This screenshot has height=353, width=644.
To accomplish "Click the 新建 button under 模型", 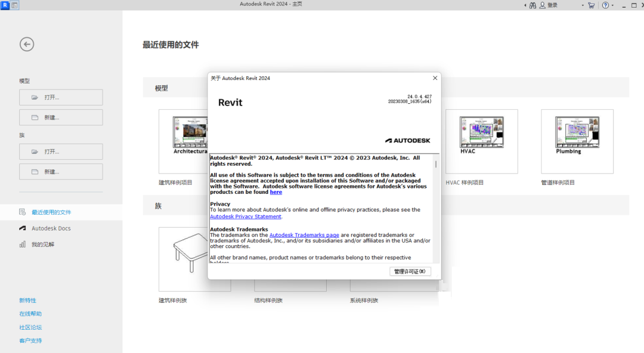I will click(60, 116).
